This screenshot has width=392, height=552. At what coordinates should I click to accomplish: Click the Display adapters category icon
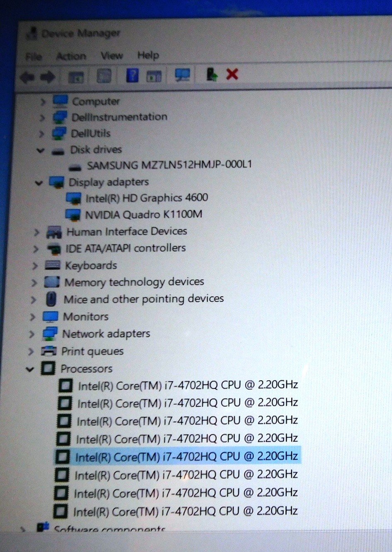pos(56,182)
